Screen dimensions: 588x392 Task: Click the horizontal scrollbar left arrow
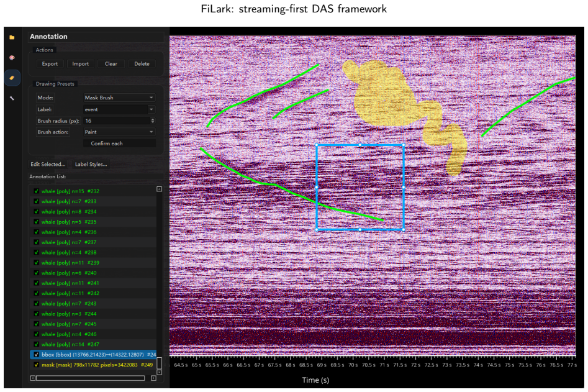tap(33, 378)
